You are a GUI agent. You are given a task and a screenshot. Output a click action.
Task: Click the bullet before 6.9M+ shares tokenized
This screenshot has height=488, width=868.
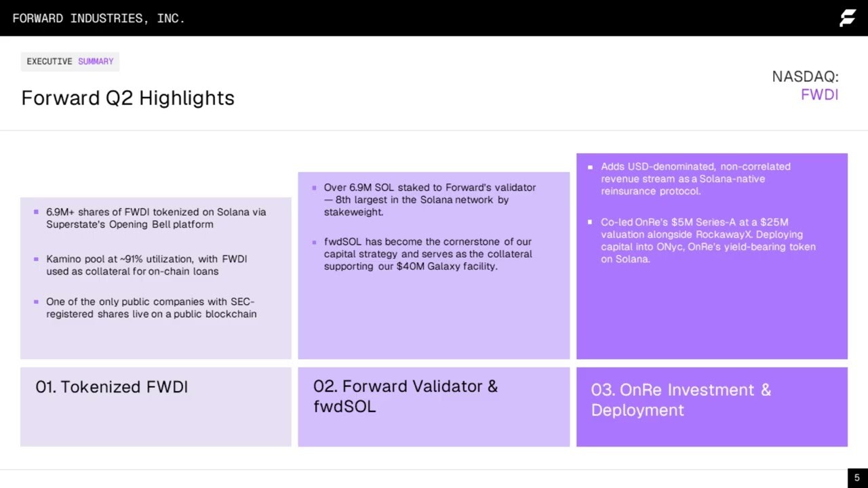click(x=36, y=212)
